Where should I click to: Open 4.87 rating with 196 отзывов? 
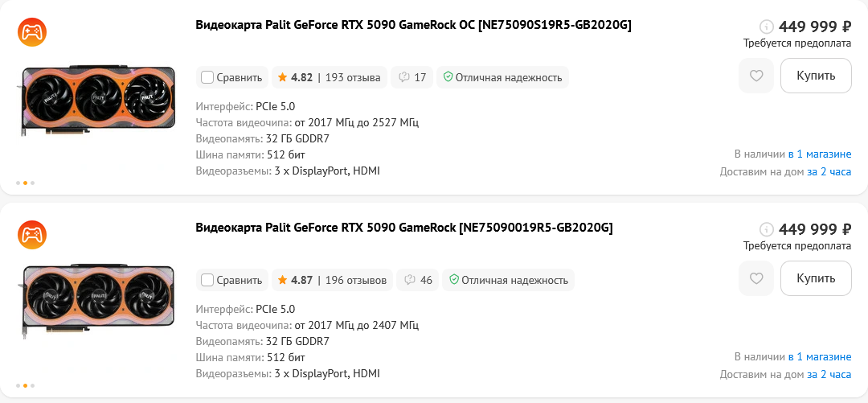[x=332, y=281]
